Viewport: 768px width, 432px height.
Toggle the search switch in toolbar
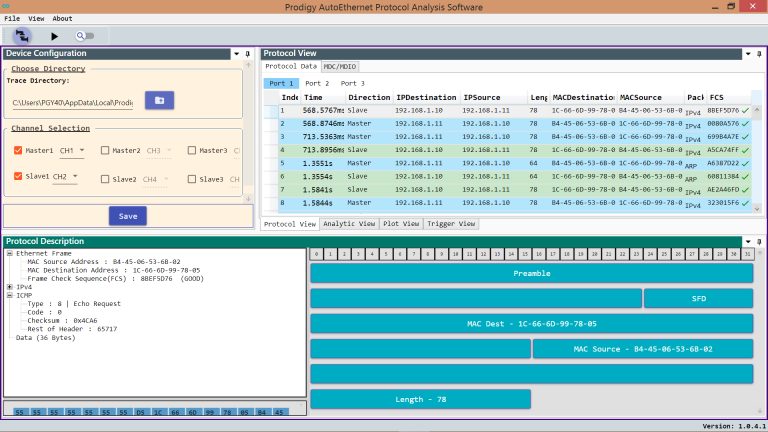[x=85, y=36]
